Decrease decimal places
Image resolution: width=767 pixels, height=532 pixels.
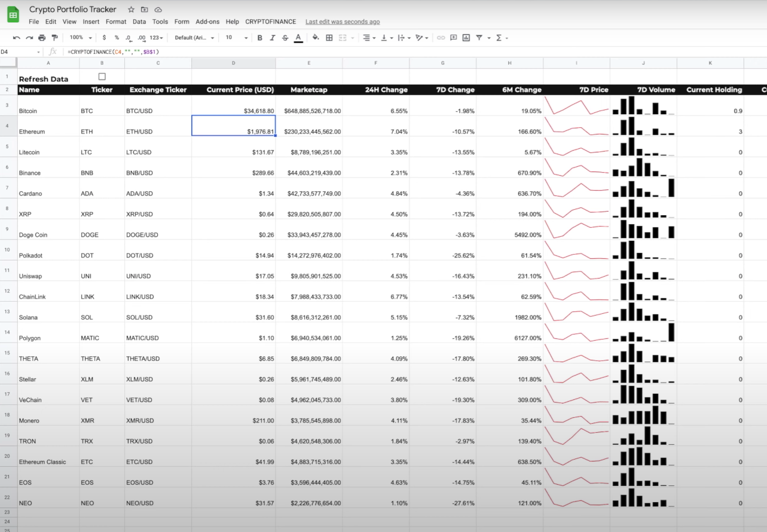click(128, 38)
